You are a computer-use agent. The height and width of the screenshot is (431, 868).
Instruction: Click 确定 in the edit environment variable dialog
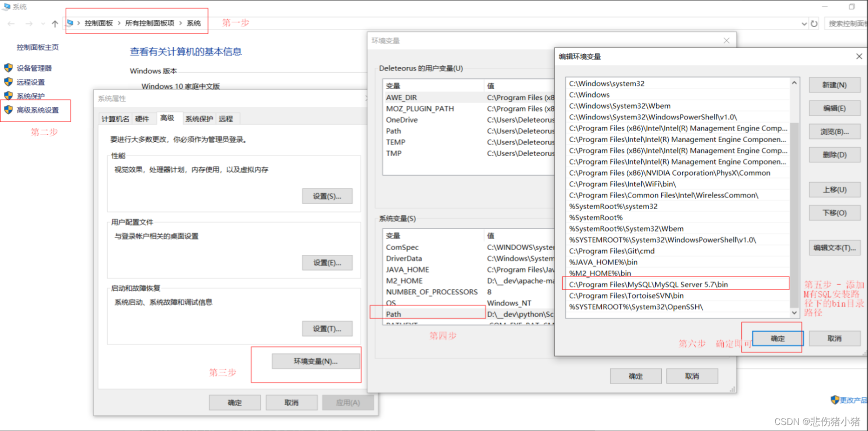778,338
